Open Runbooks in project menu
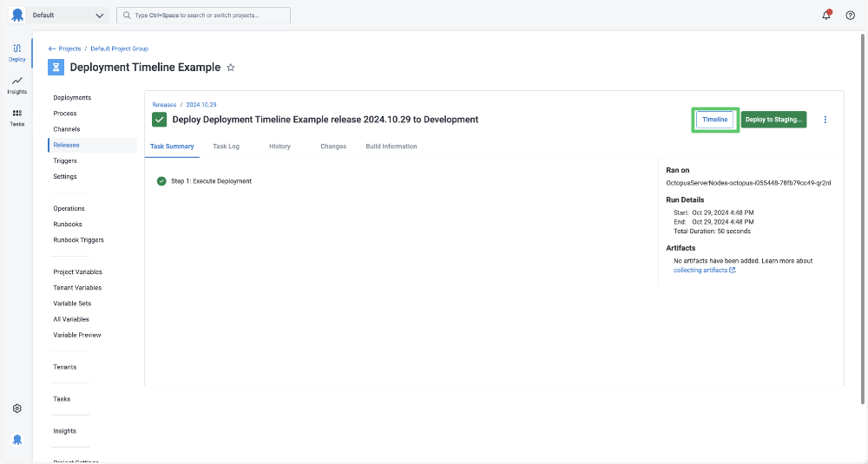Screen dimensions: 868x464 (x=68, y=225)
